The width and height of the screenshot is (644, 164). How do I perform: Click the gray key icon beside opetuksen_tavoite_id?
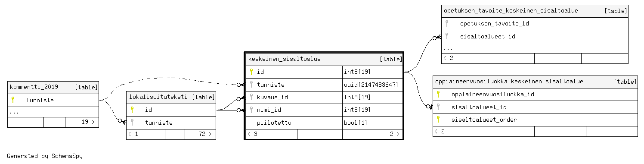pyautogui.click(x=447, y=23)
